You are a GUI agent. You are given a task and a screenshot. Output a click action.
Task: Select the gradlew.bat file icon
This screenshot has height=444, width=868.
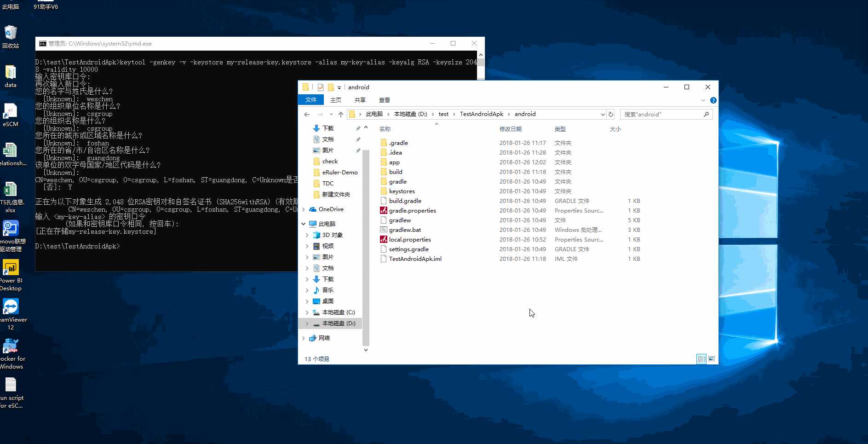tap(384, 230)
